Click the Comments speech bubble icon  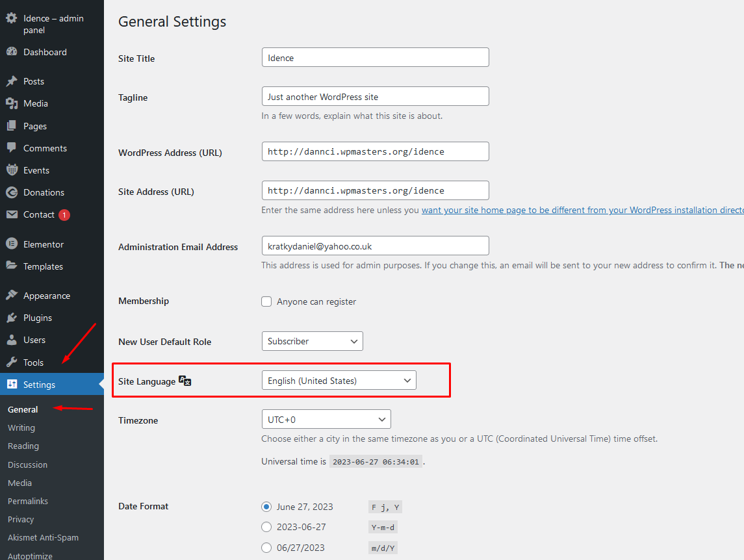tap(12, 148)
